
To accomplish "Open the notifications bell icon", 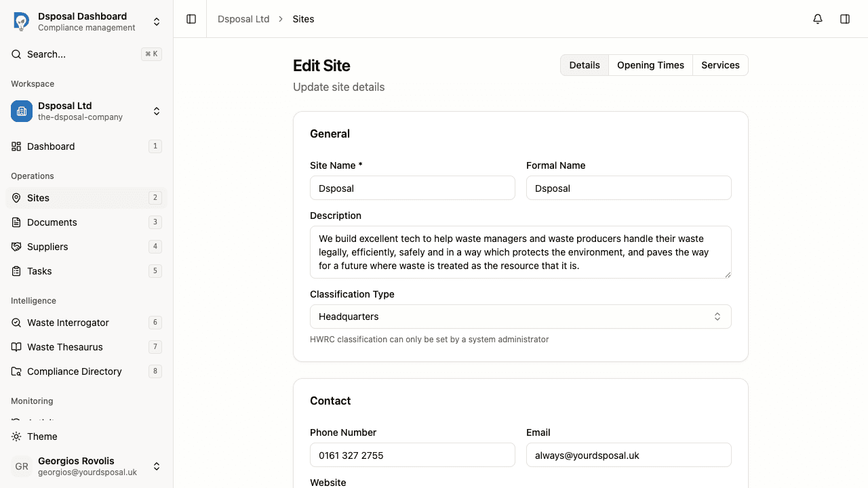I will (x=817, y=19).
